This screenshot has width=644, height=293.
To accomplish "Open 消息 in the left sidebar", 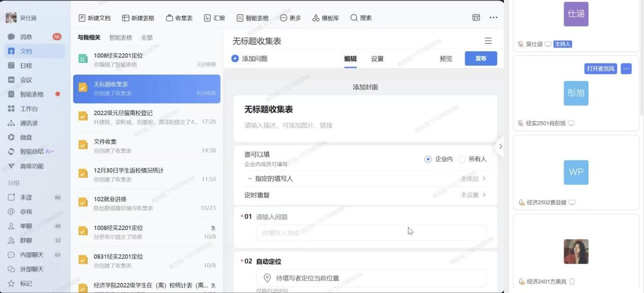I will point(25,37).
